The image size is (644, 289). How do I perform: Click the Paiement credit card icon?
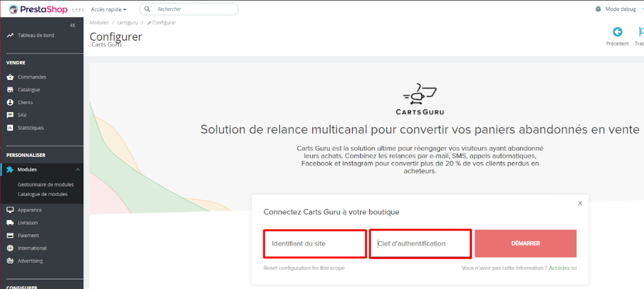click(x=10, y=235)
